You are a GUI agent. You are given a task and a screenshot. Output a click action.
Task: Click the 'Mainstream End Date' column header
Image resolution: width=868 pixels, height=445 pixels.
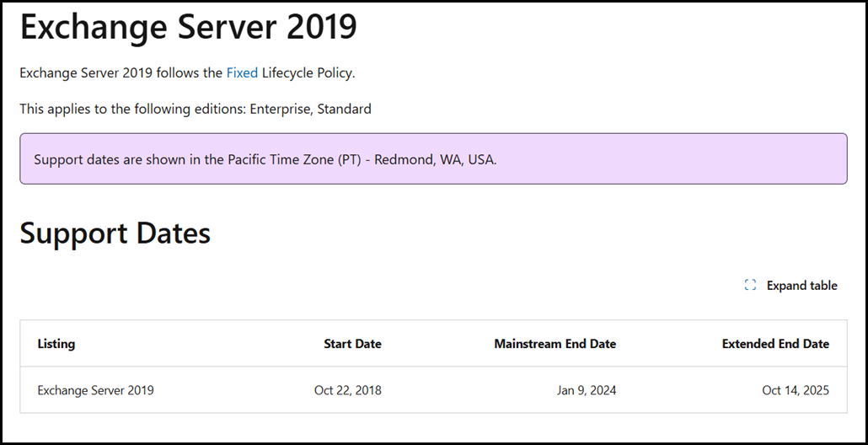click(555, 344)
